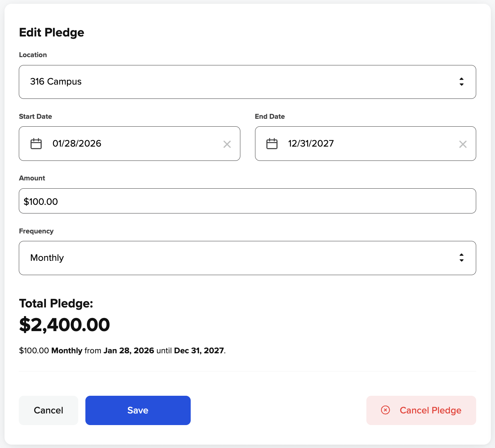Open the Start Date calendar icon
Image resolution: width=495 pixels, height=448 pixels.
pyautogui.click(x=36, y=144)
